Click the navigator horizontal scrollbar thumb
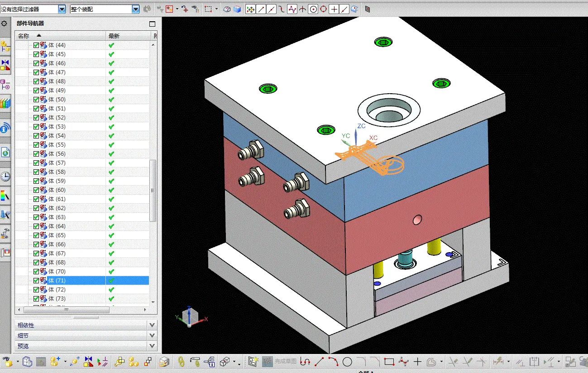Screen dimensions: 588x373 point(67,310)
